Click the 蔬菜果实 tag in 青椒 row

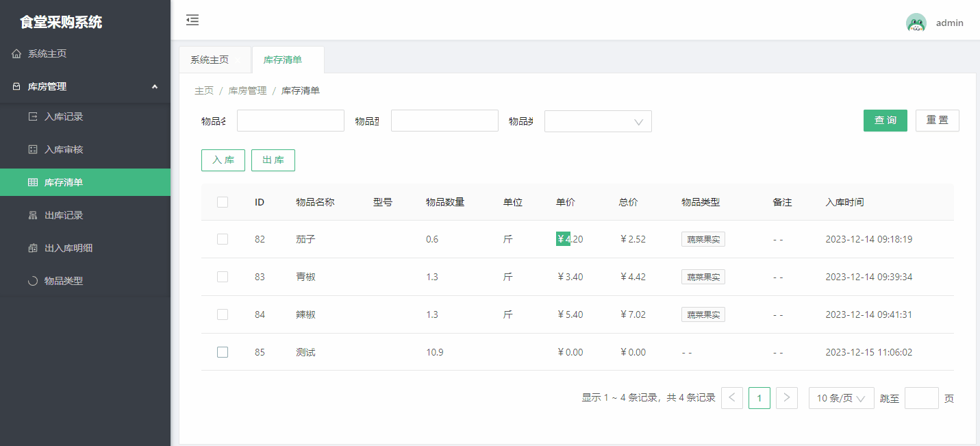click(x=703, y=277)
